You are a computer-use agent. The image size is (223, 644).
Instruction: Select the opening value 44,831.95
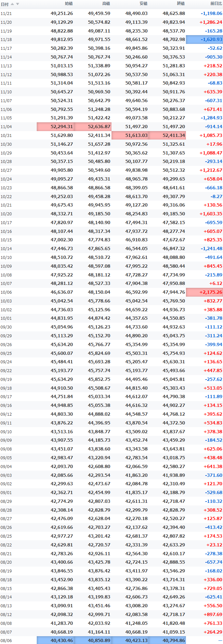[x=62, y=318]
